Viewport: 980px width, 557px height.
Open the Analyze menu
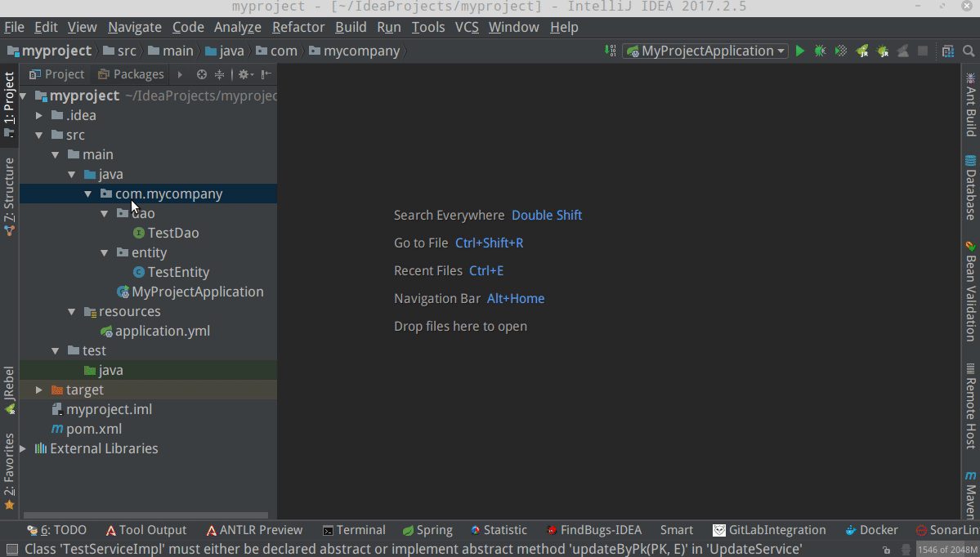[x=238, y=28]
